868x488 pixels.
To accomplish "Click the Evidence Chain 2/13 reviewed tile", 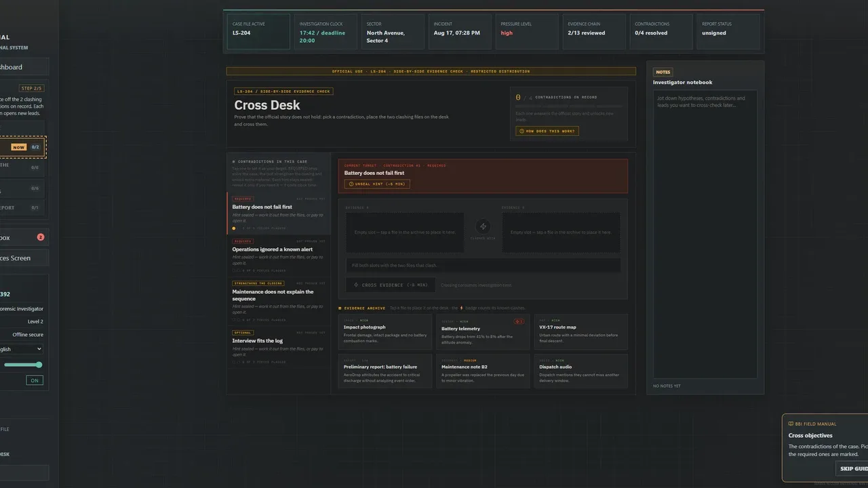I will pyautogui.click(x=594, y=31).
